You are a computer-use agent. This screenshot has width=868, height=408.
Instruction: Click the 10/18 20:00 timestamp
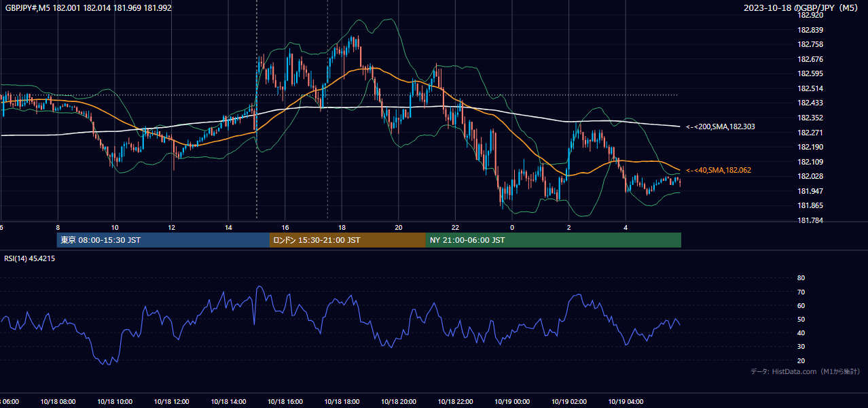point(399,402)
